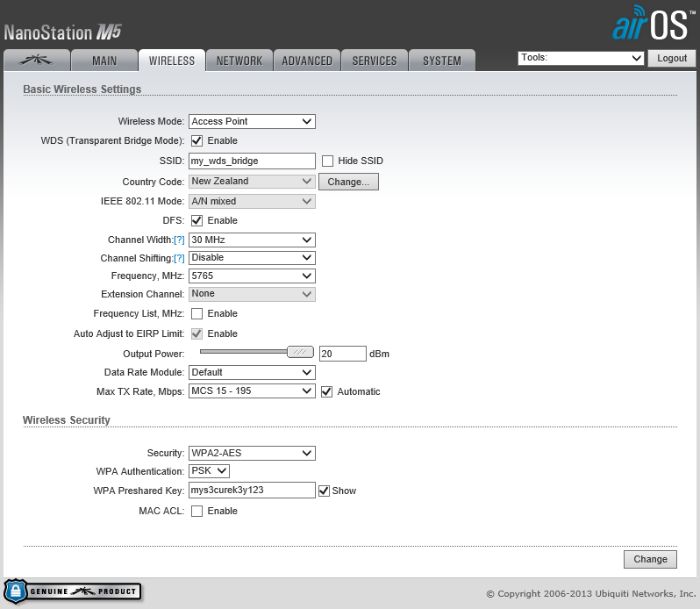Expand the Channel Width dropdown

click(252, 240)
